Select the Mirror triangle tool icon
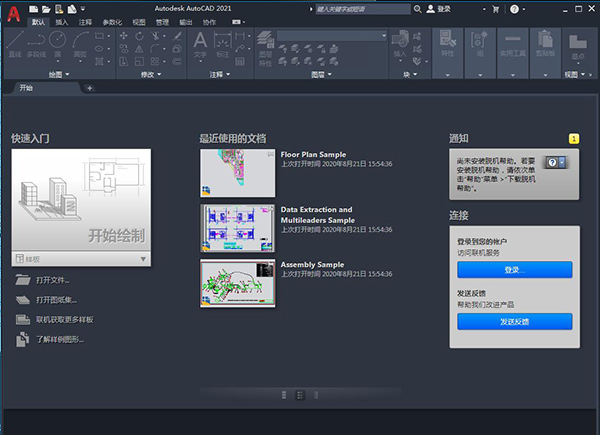This screenshot has width=600, height=435. 139,49
